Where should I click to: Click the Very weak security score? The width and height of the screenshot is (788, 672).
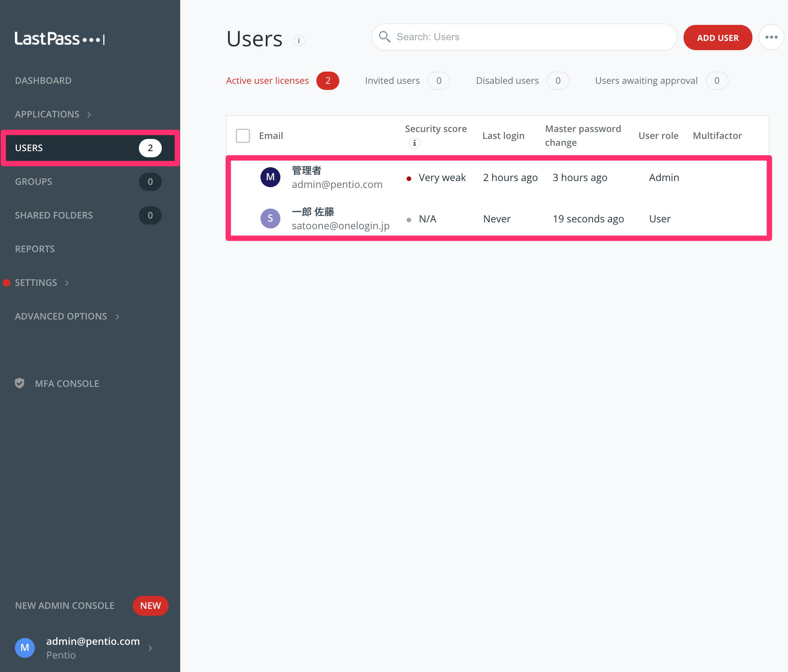click(x=442, y=178)
